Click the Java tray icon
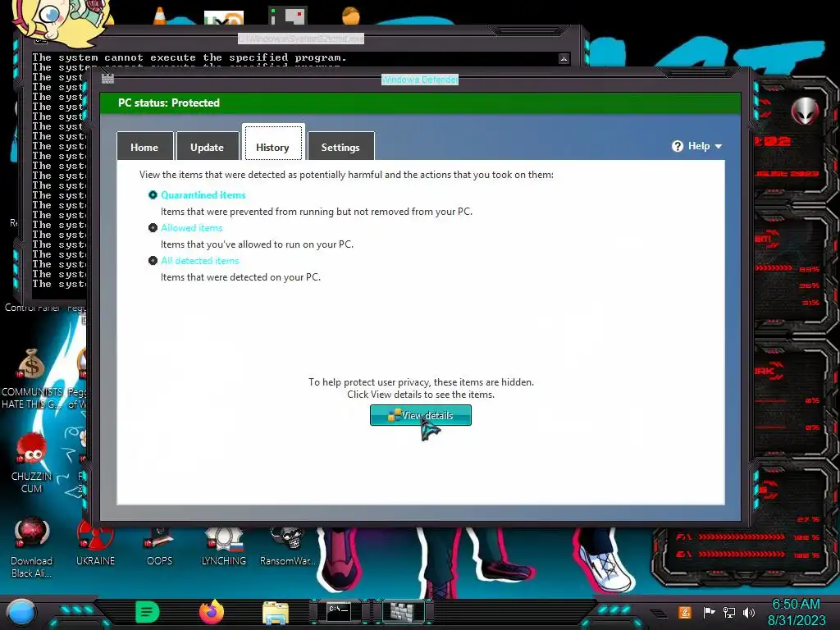The height and width of the screenshot is (630, 840). [685, 612]
